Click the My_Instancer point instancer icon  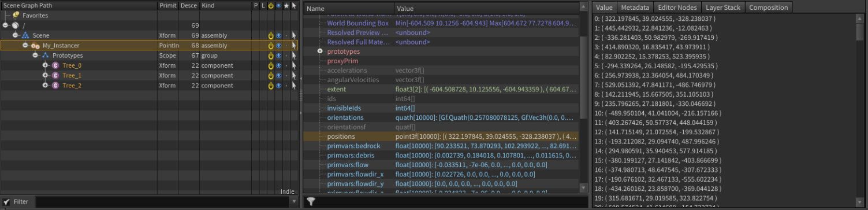35,45
